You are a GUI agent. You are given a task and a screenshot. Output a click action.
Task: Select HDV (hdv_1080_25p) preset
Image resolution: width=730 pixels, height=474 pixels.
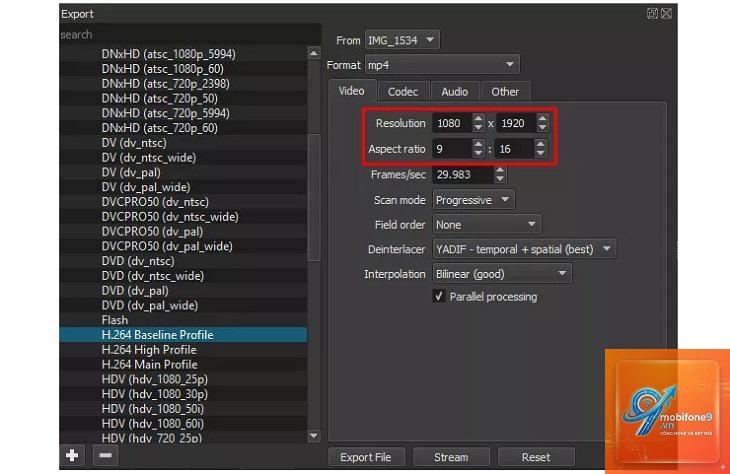(183, 379)
